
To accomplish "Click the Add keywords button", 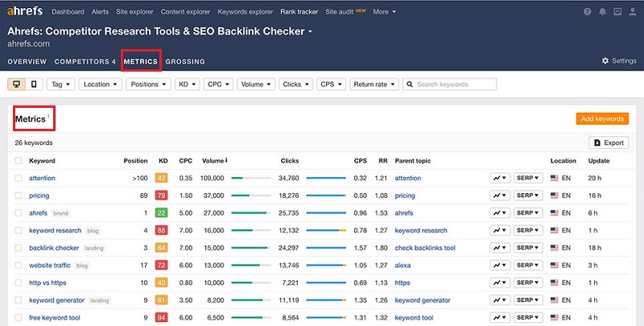I will [x=602, y=118].
